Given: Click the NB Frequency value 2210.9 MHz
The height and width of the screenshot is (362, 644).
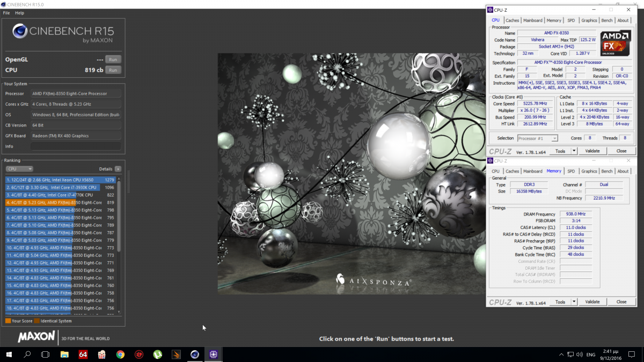Looking at the screenshot, I should click(x=604, y=198).
